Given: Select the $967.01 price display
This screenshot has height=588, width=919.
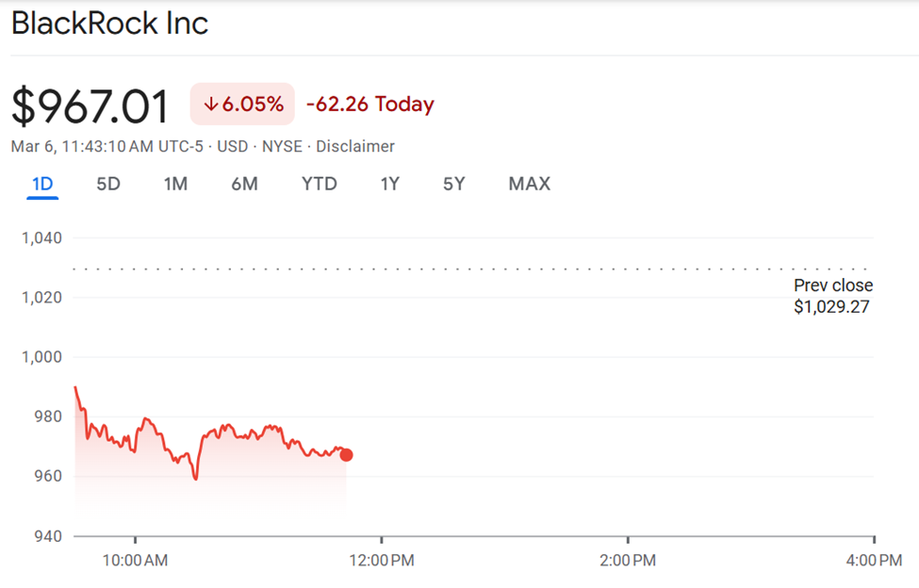Looking at the screenshot, I should [x=89, y=104].
